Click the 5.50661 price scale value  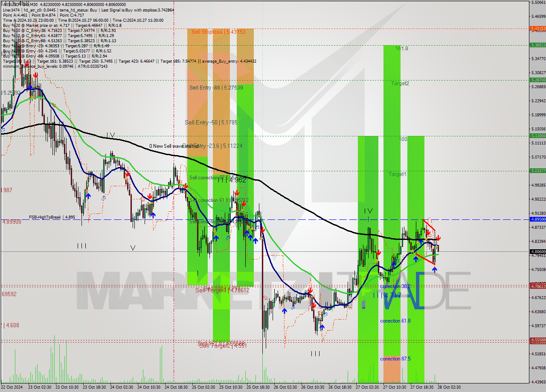pyautogui.click(x=538, y=3)
